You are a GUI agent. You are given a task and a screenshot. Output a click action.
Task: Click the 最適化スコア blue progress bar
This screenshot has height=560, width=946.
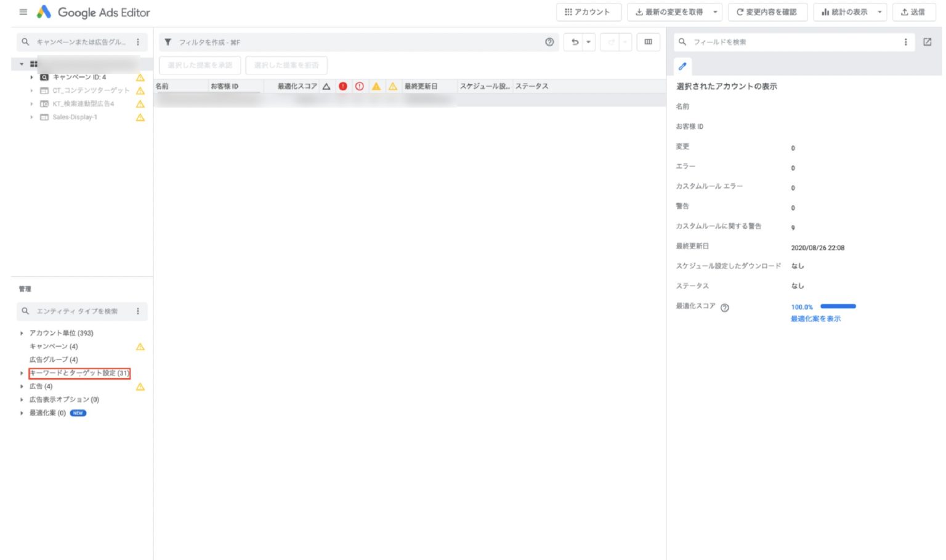point(838,306)
